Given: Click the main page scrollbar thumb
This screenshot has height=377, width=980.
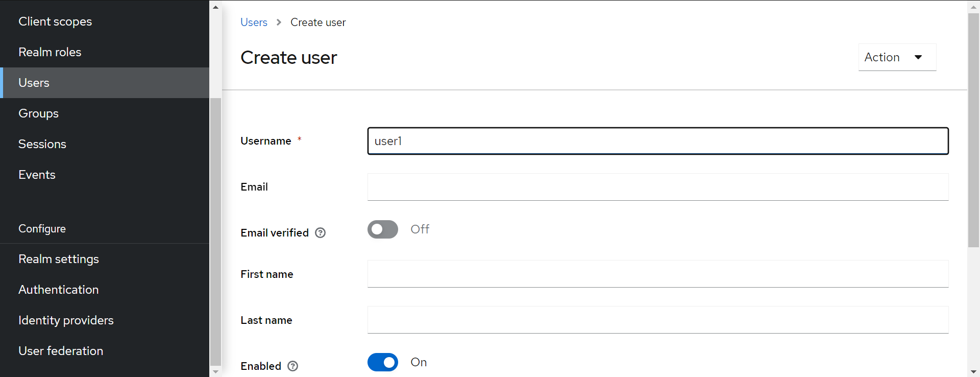Looking at the screenshot, I should [973, 130].
